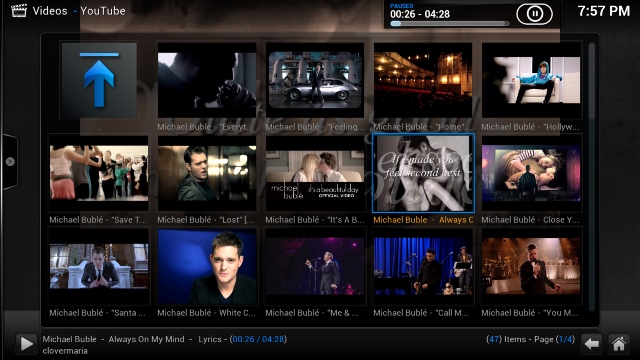Open the parent folder via blue up arrow

pos(99,80)
